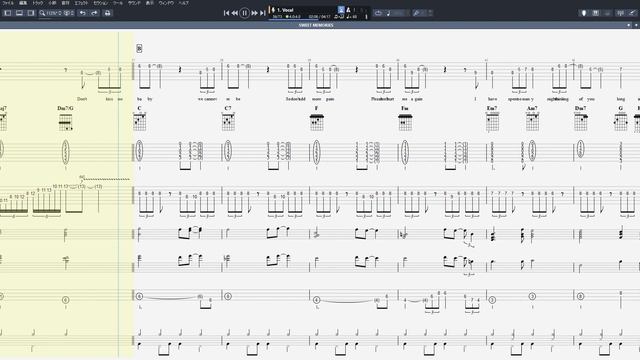
Task: Open the 編集 (Edit) menu
Action: pos(23,3)
